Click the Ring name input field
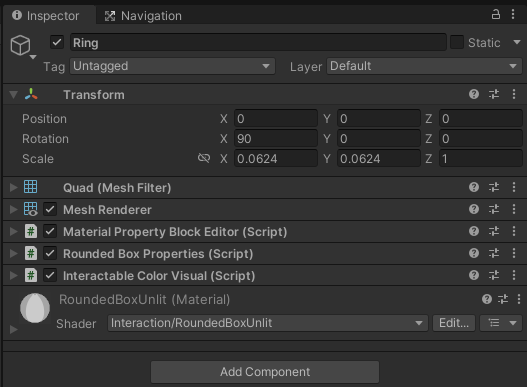527x387 pixels. point(258,42)
